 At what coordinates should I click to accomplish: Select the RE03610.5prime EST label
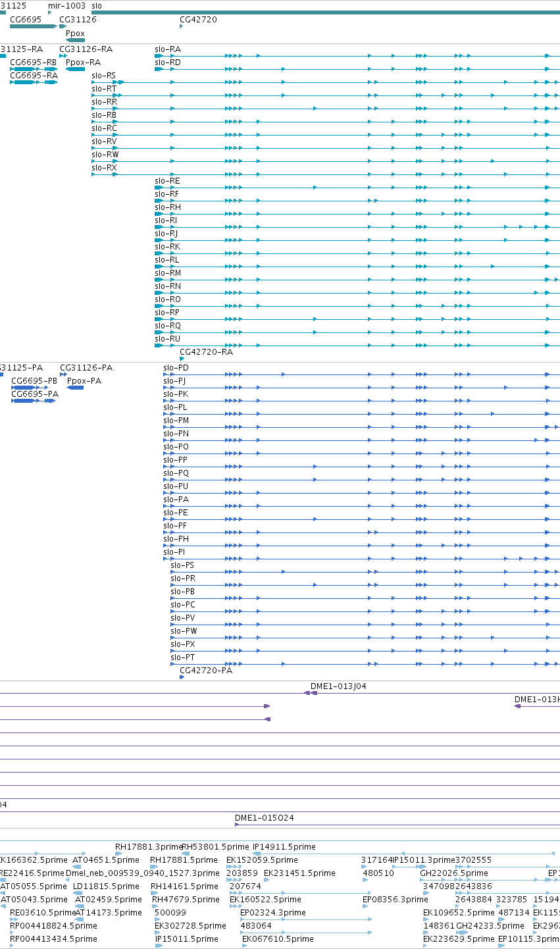[x=43, y=913]
